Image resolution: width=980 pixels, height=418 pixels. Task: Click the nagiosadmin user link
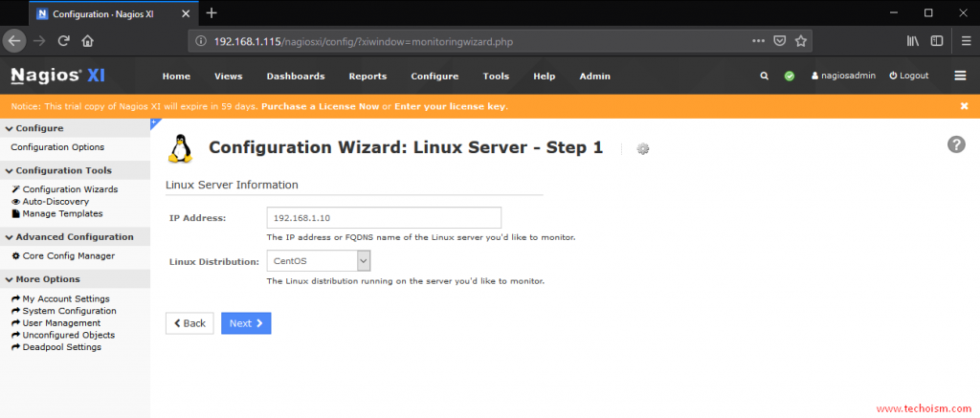(843, 76)
